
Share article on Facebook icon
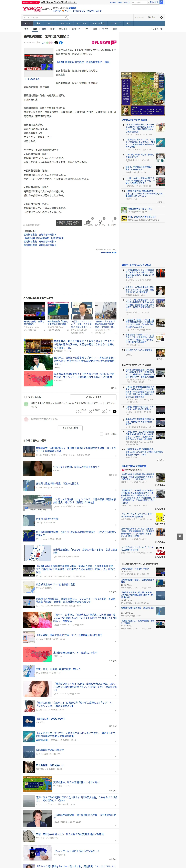point(61,43)
